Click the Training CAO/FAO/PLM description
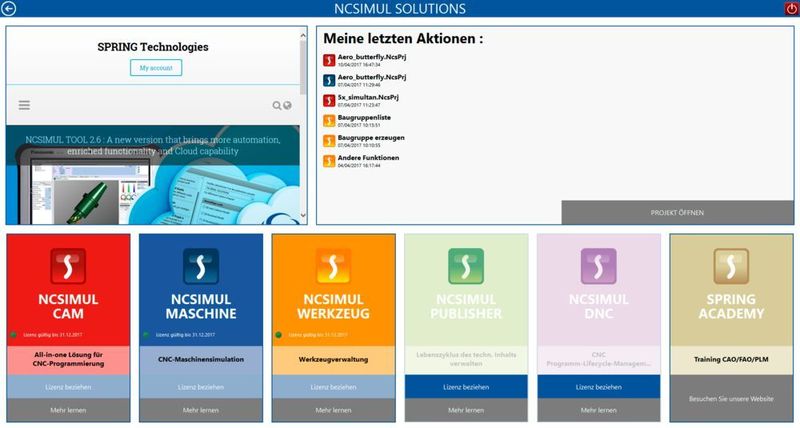The width and height of the screenshot is (800, 428). [732, 359]
